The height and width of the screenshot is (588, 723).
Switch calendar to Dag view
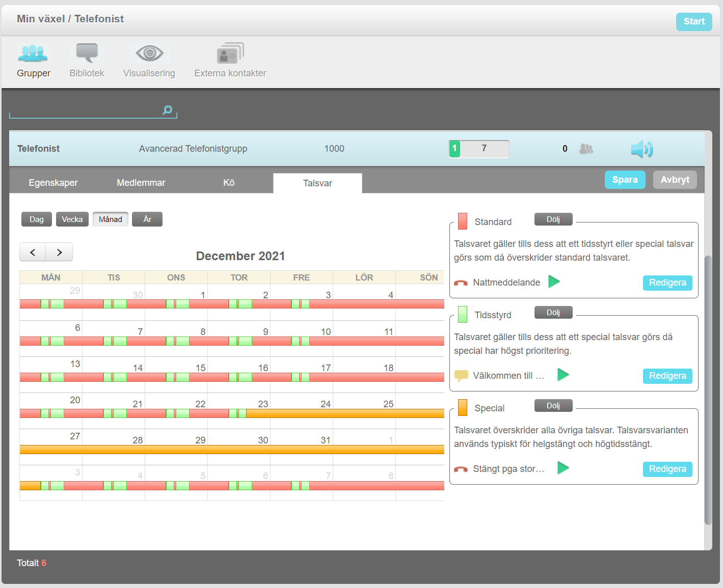point(37,219)
